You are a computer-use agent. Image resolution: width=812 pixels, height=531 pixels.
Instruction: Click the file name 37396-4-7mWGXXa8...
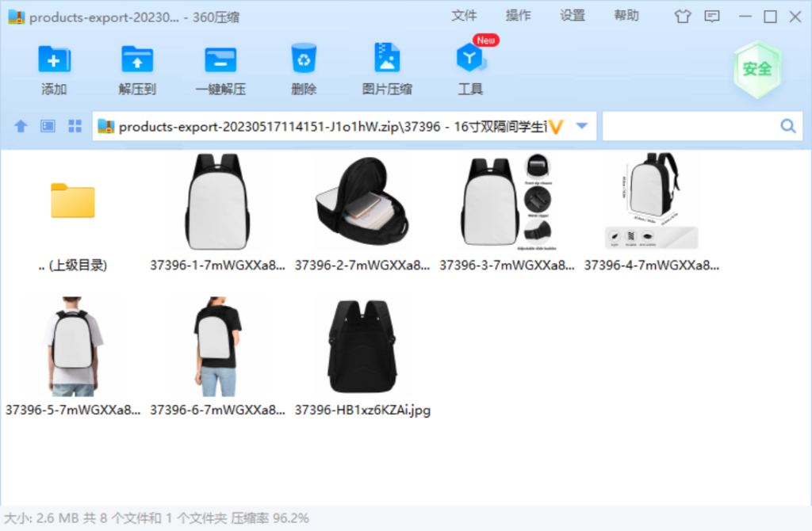pyautogui.click(x=652, y=265)
